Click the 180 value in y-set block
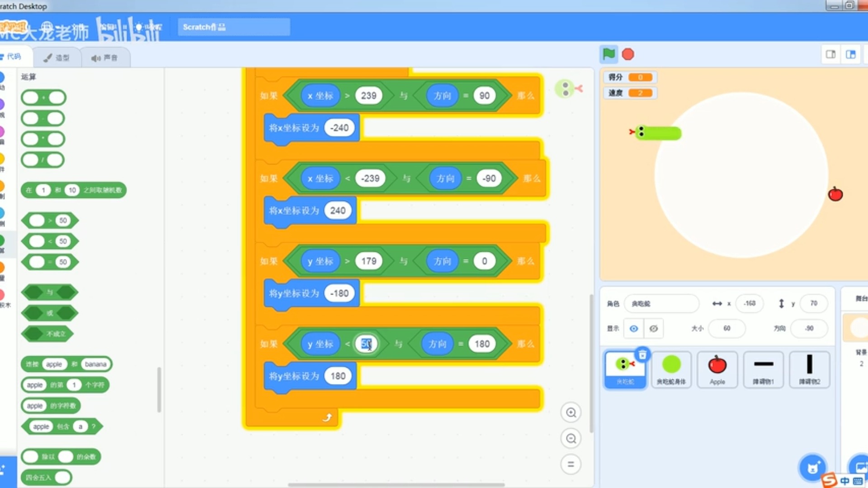868x488 pixels. 338,376
